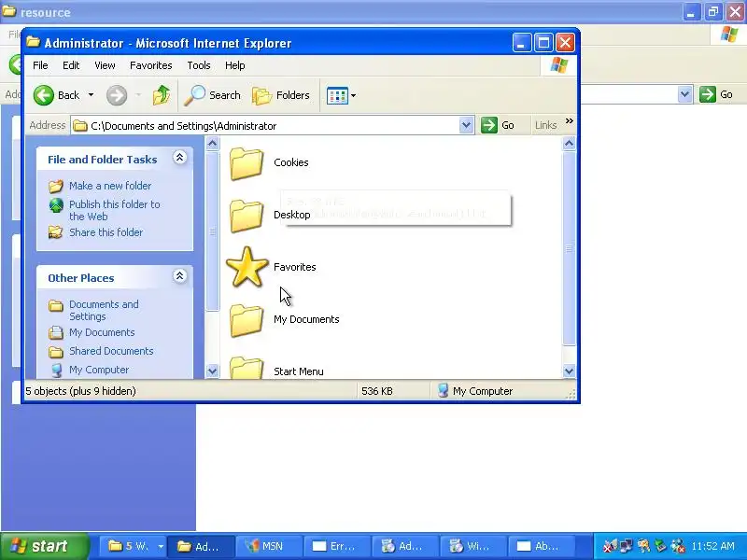Select the Desktop folder icon
The image size is (747, 560).
tap(247, 216)
